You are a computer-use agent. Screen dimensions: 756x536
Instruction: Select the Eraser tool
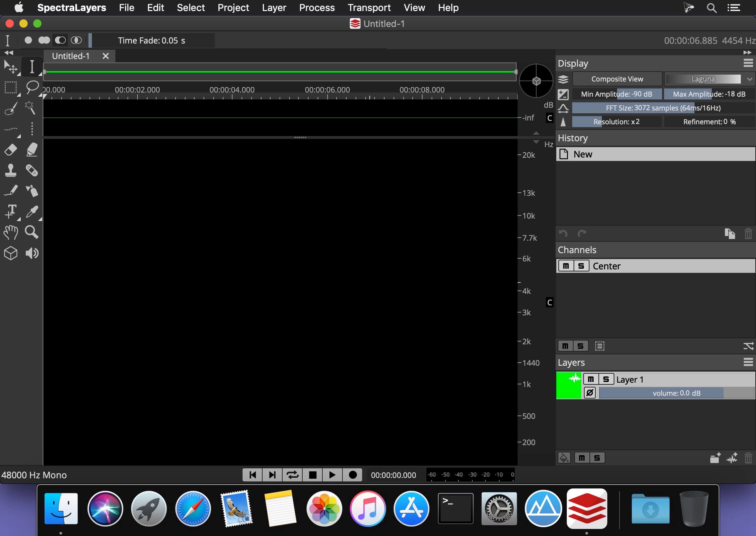pos(11,150)
